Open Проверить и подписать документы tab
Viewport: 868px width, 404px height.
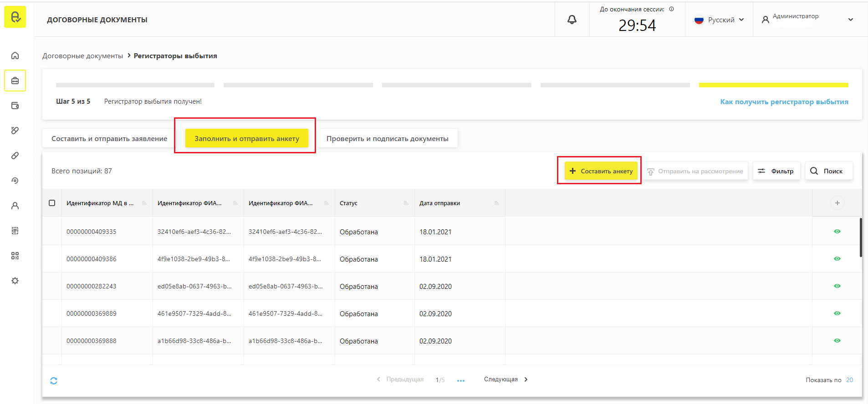coord(388,138)
